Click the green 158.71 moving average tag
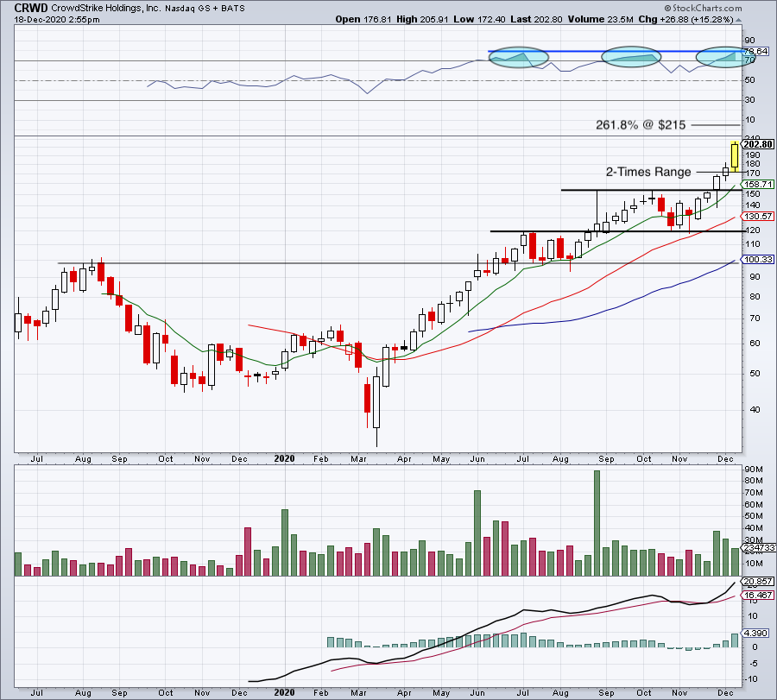Screen dimensions: 777x700 pos(756,185)
